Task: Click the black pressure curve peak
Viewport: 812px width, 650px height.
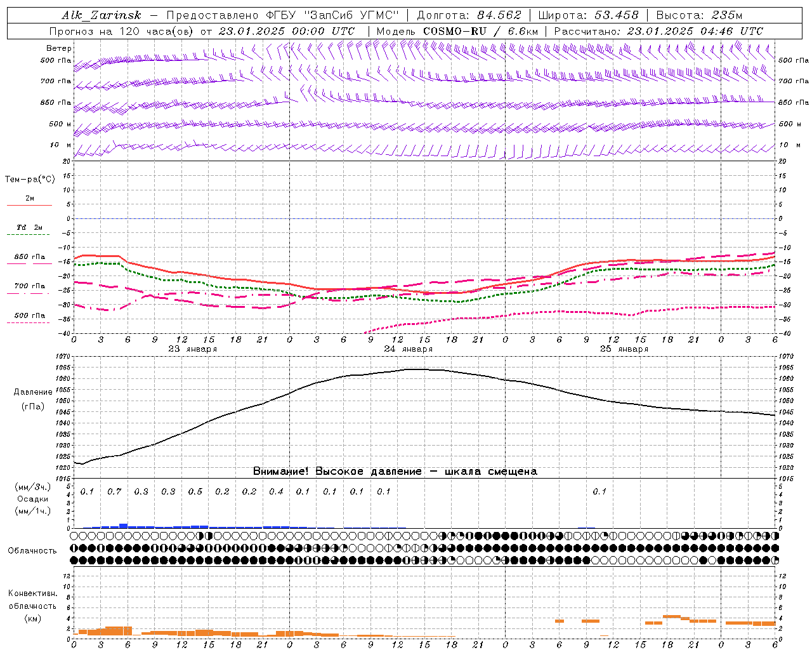Action: click(x=417, y=369)
